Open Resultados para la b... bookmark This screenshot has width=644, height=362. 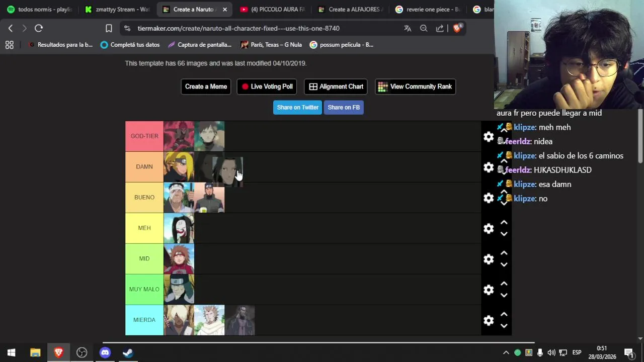tap(60, 45)
